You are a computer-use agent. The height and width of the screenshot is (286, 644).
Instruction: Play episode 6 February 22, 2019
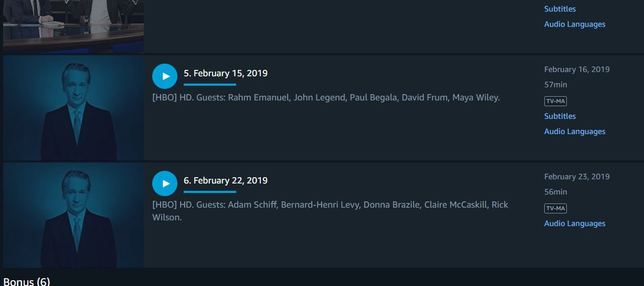[165, 183]
